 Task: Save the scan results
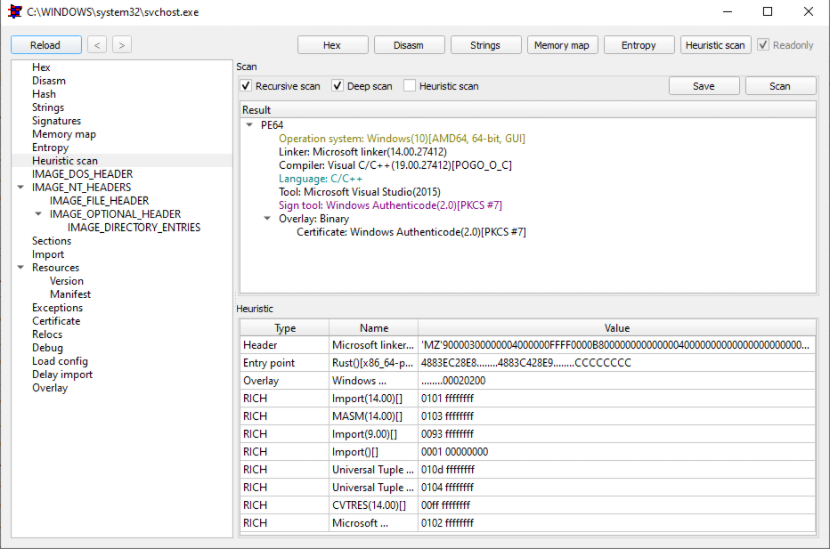click(x=704, y=86)
